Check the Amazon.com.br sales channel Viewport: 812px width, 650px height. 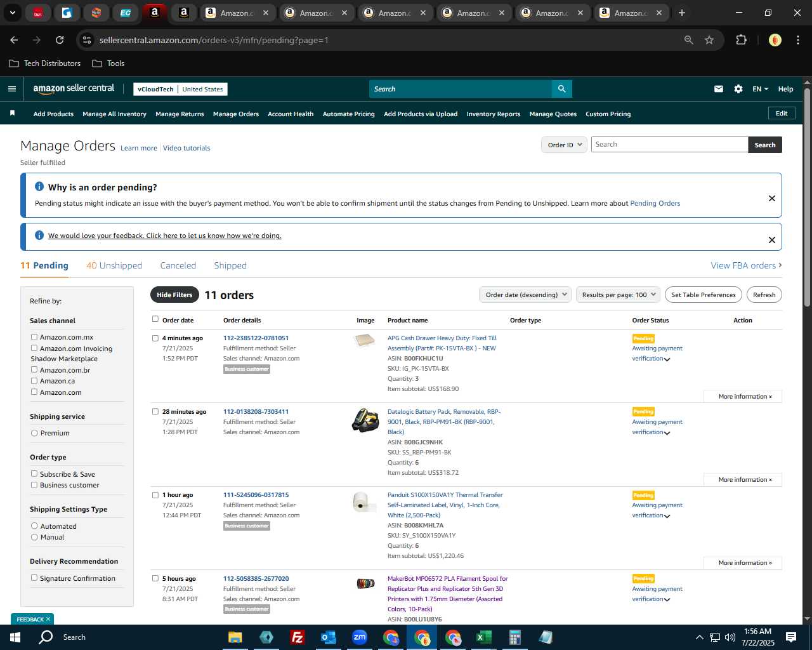[x=34, y=369]
